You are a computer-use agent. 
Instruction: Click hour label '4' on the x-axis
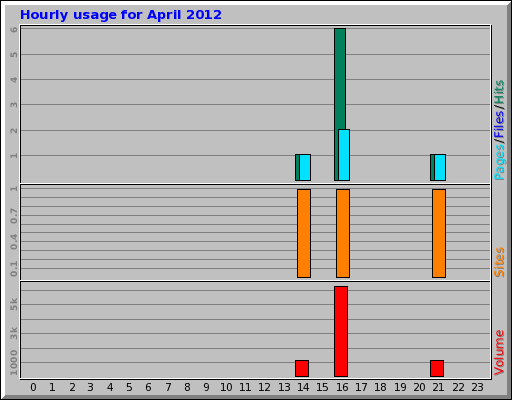[110, 387]
